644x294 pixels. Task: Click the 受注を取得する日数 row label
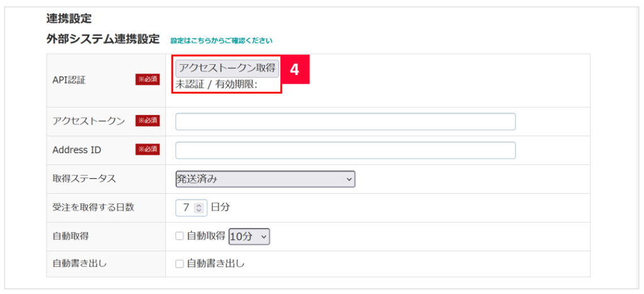[x=93, y=207]
